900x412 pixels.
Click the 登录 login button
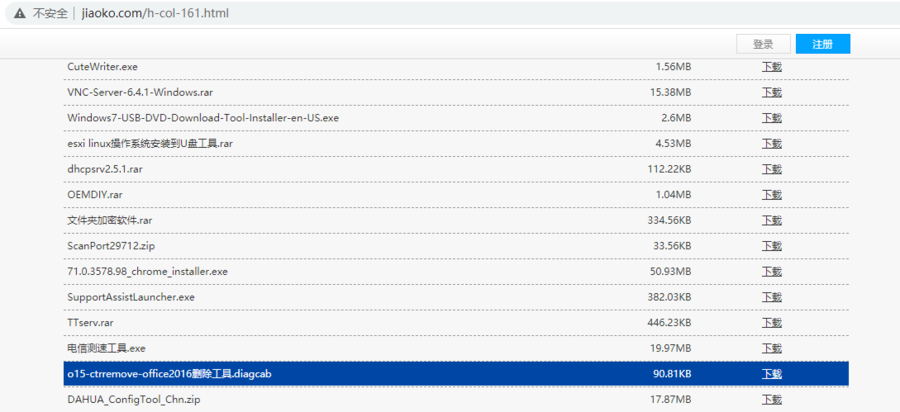[x=763, y=44]
